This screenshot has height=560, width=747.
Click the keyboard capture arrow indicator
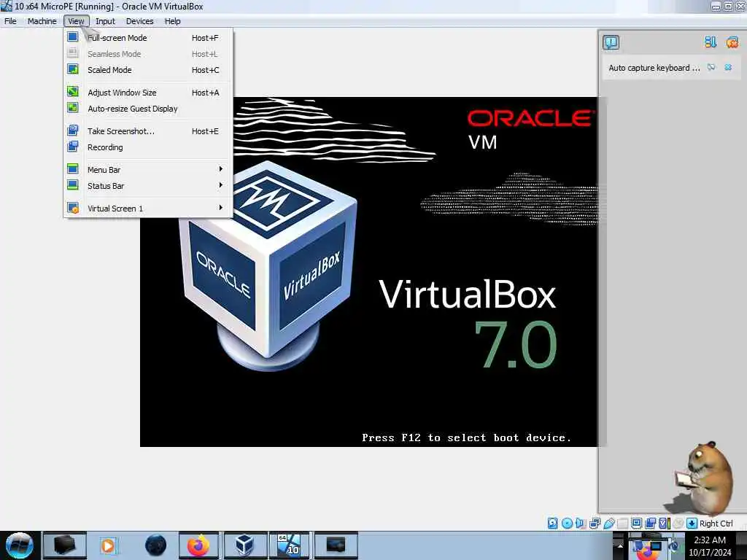(692, 524)
